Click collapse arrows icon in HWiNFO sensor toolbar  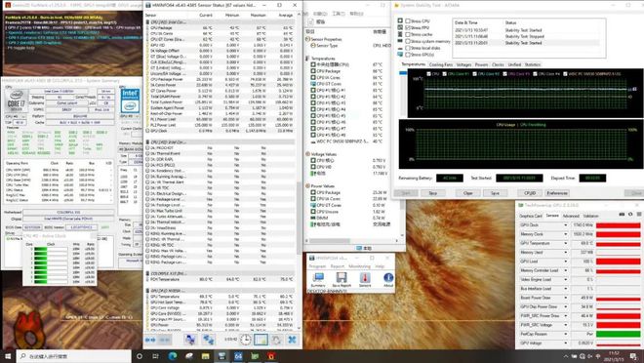[x=165, y=340]
